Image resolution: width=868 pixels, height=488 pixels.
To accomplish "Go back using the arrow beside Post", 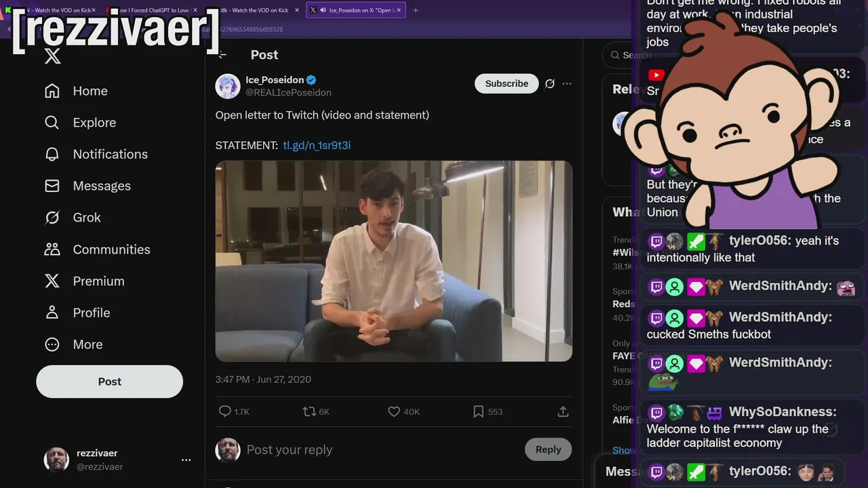I will (222, 55).
